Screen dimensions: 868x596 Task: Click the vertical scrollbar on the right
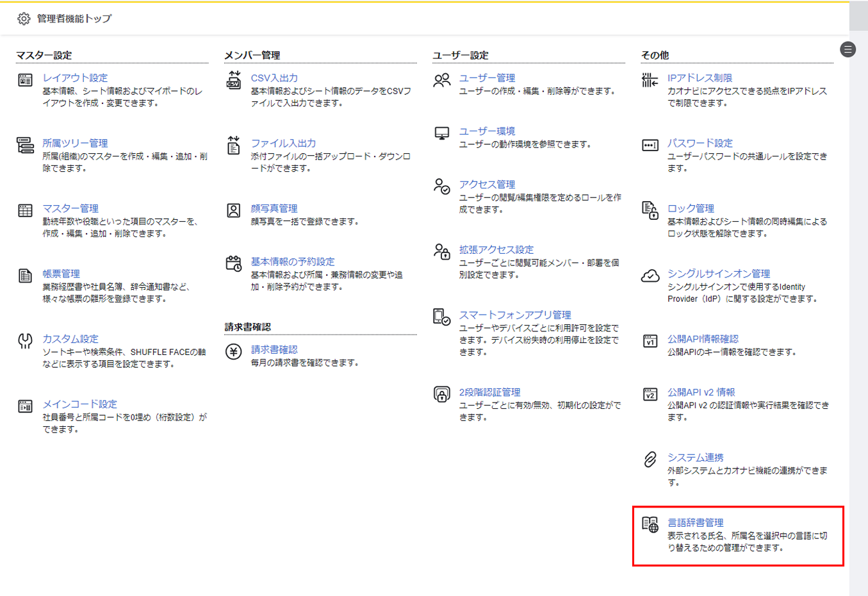(x=858, y=256)
